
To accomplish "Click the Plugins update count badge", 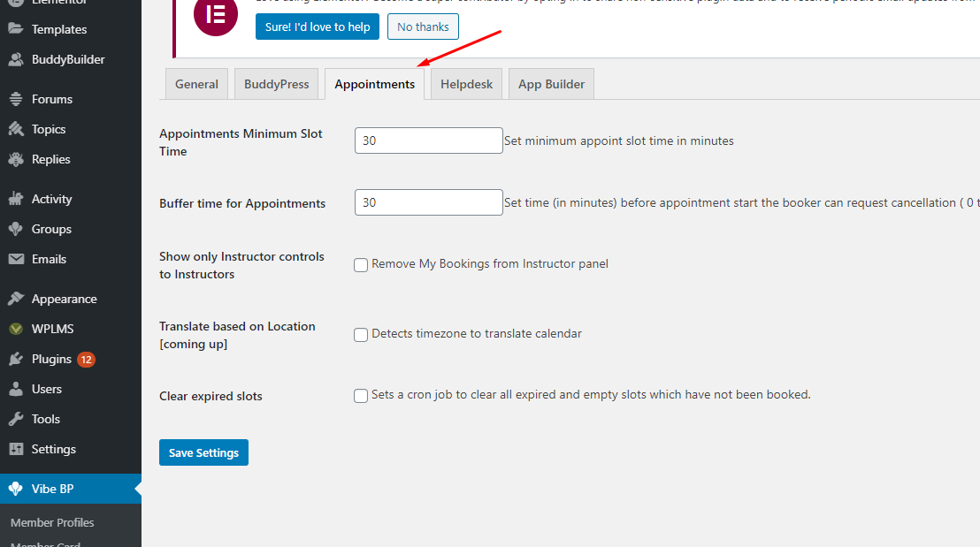I will click(87, 360).
